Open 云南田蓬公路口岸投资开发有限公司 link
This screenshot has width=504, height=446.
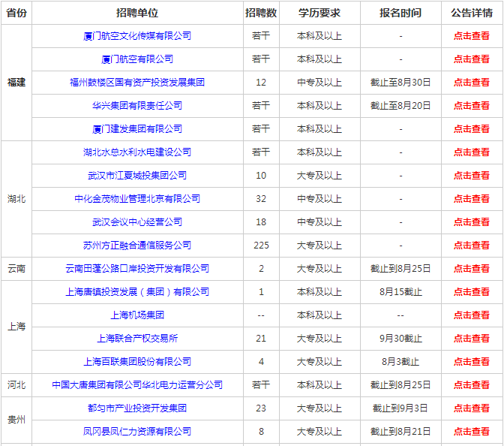[x=137, y=269]
